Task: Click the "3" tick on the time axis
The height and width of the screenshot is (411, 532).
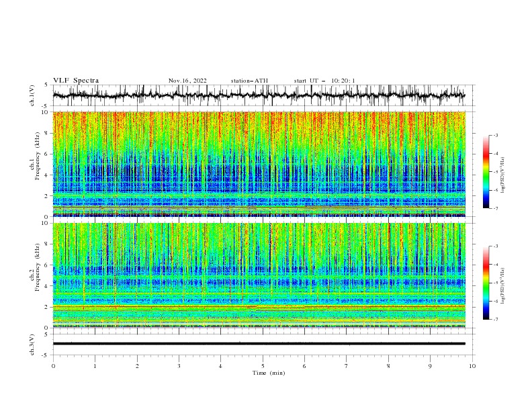Action: coord(179,366)
